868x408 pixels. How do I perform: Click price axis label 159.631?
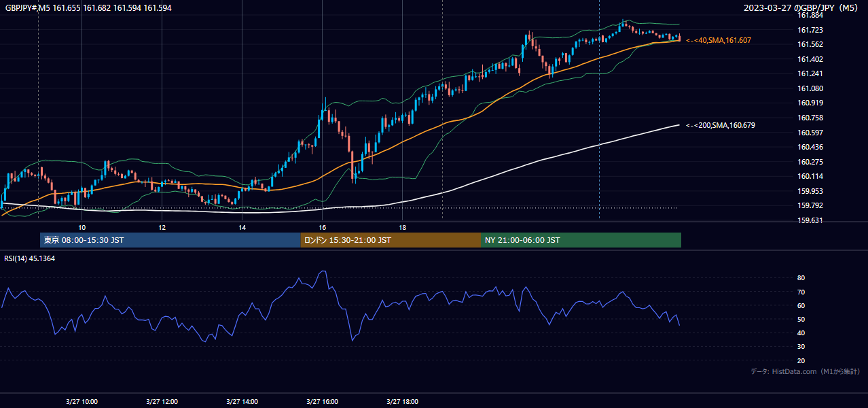point(810,220)
